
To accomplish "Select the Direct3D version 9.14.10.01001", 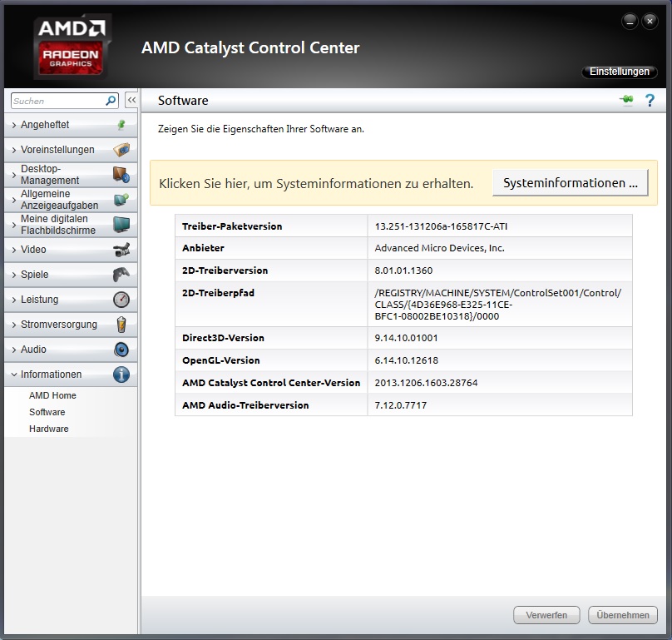I will click(407, 338).
